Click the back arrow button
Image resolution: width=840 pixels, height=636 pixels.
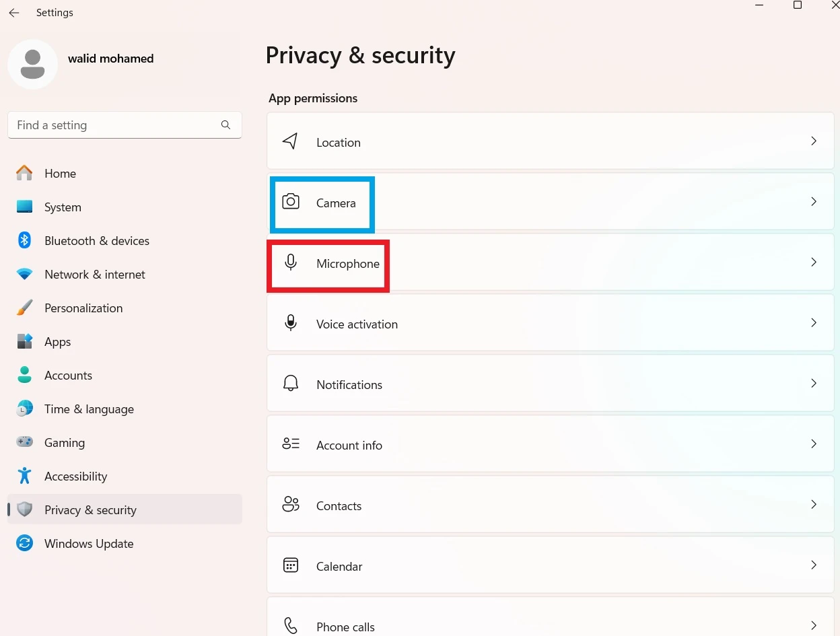(x=14, y=13)
